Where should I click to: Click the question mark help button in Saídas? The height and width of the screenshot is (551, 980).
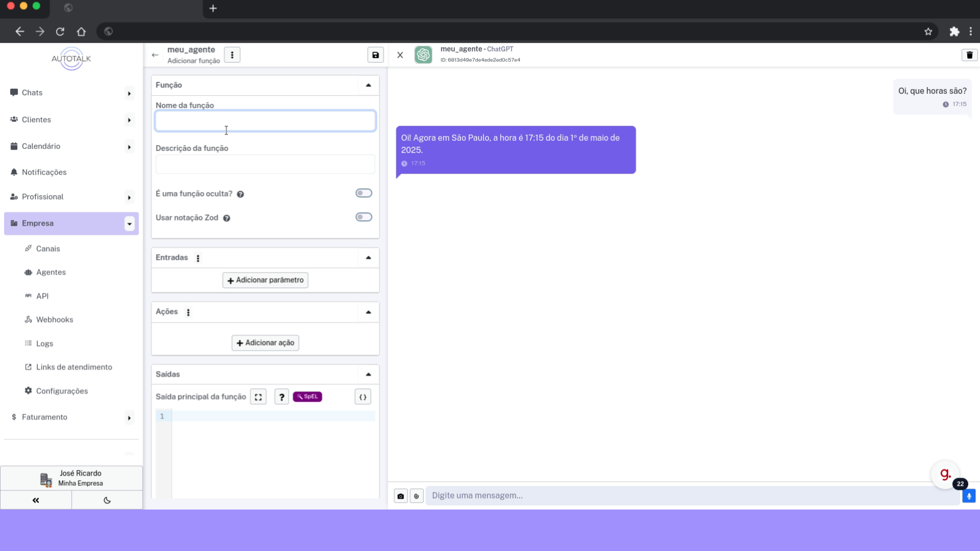(x=282, y=397)
